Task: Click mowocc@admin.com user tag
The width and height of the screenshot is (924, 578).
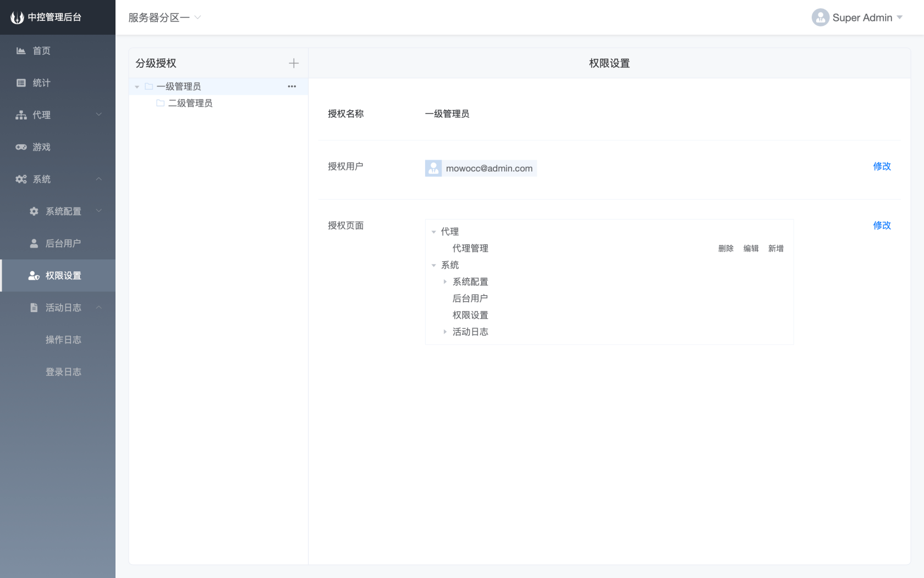Action: [x=481, y=168]
